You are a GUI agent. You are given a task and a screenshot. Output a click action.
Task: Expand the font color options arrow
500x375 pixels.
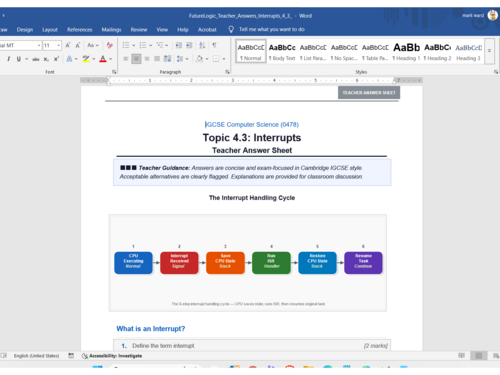pyautogui.click(x=111, y=59)
